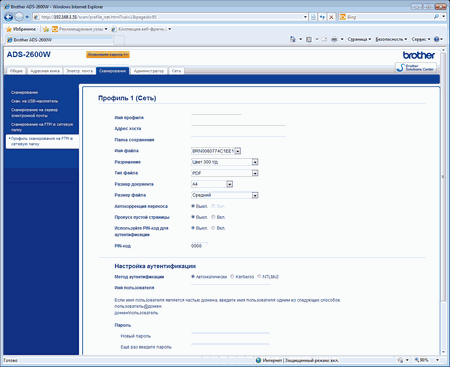This screenshot has height=367, width=450.
Task: Open Скан. на USB-накопитель sidebar link
Action: 34,101
